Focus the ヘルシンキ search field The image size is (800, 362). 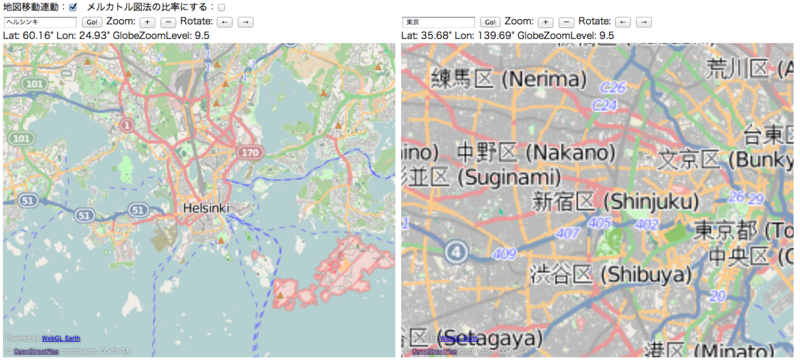click(x=40, y=22)
